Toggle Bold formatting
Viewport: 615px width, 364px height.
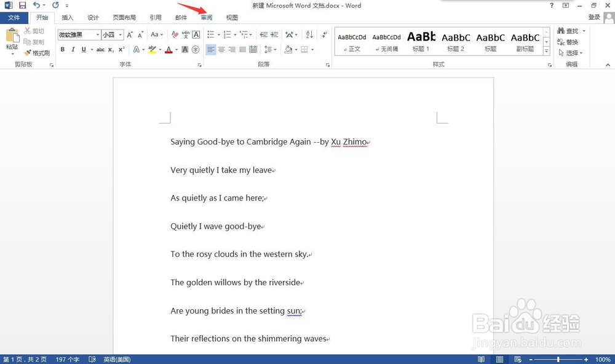point(62,49)
